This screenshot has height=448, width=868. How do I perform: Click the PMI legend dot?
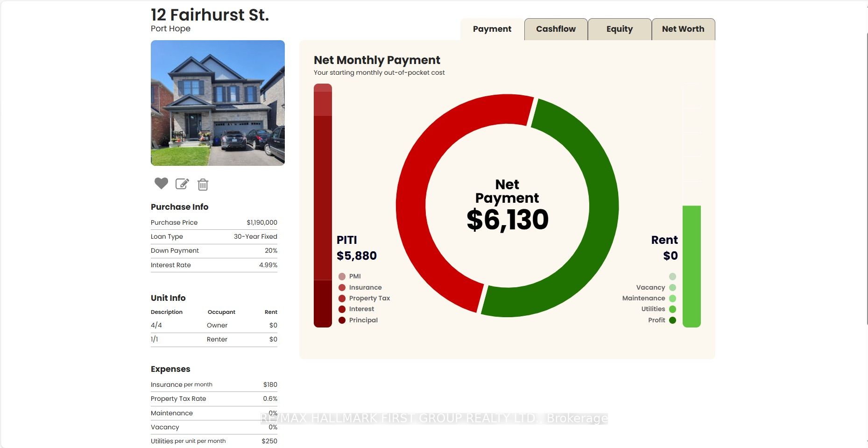point(342,277)
